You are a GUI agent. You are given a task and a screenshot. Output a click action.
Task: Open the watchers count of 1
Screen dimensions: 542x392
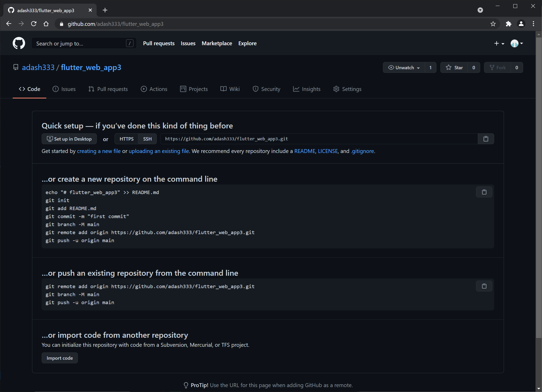[x=430, y=67]
